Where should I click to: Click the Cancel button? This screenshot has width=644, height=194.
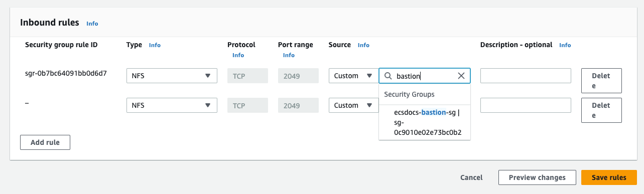tap(471, 177)
